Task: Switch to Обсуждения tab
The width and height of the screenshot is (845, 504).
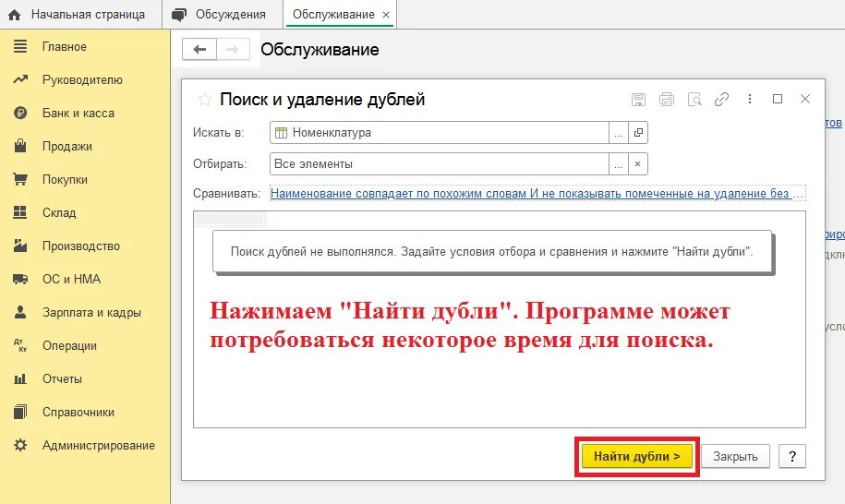Action: pos(223,15)
